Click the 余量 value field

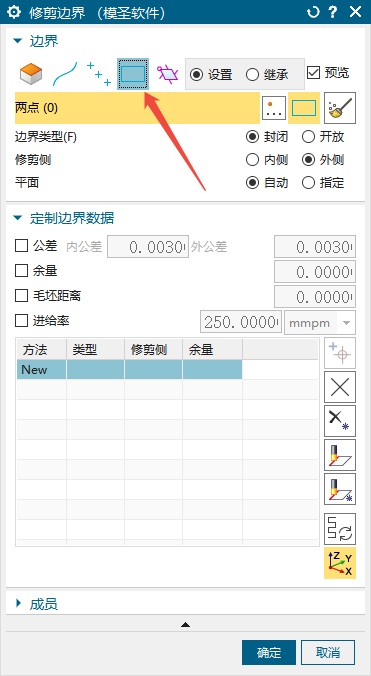315,272
